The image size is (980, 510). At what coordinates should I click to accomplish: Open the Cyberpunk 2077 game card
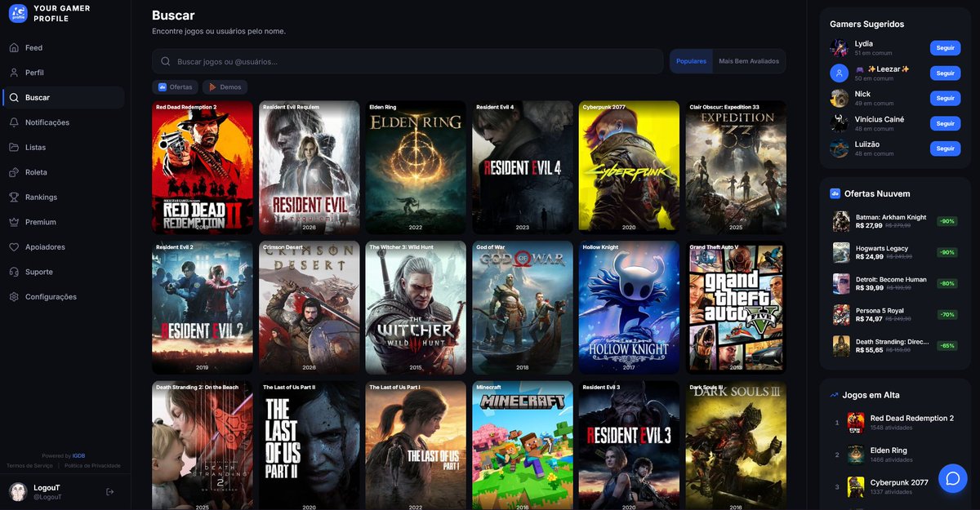(629, 167)
